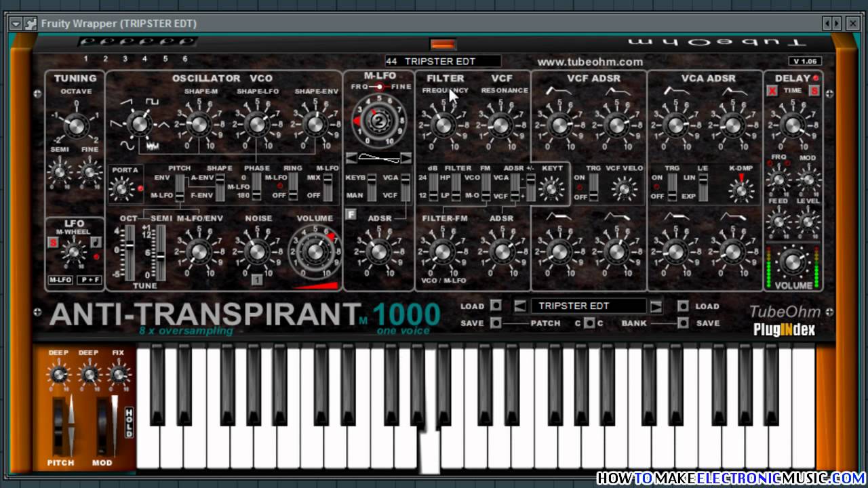The width and height of the screenshot is (868, 488).
Task: Adjust the SHAPE-M knob
Action: (x=199, y=124)
